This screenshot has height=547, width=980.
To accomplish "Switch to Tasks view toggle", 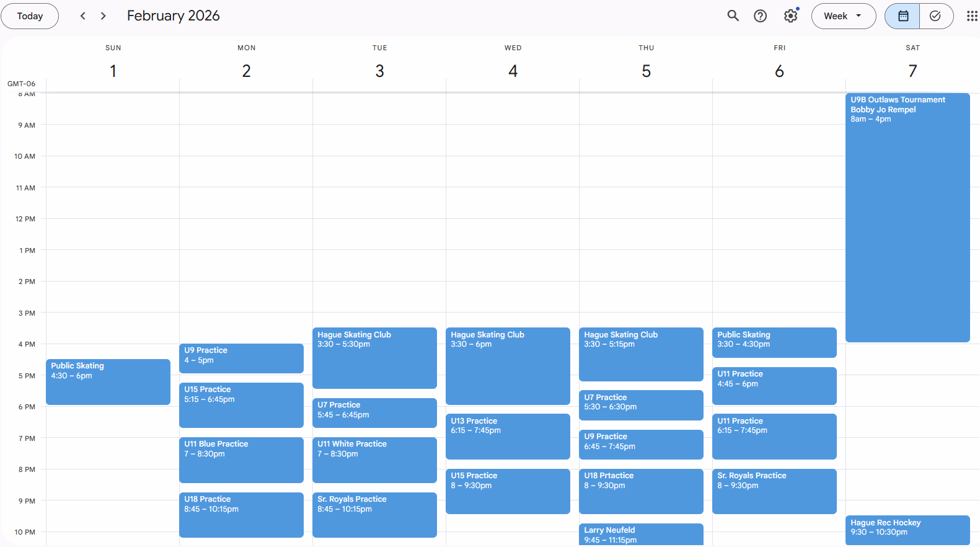I will pos(935,16).
